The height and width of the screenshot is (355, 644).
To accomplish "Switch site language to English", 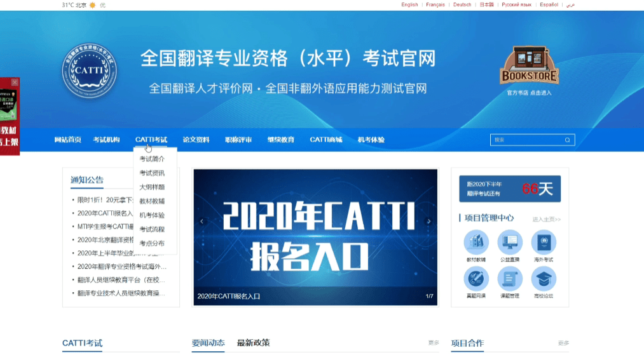I will coord(409,5).
